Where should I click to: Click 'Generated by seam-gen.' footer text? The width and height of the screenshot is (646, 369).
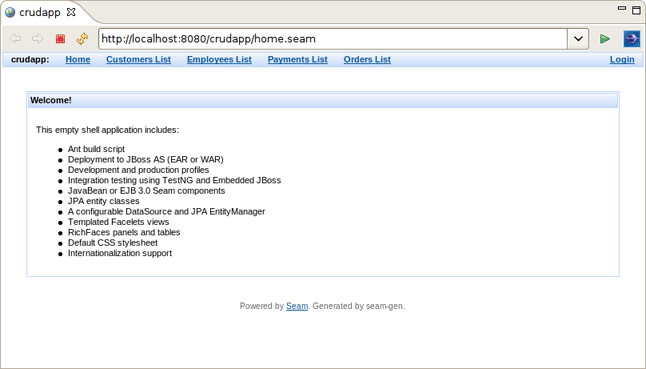tap(359, 306)
